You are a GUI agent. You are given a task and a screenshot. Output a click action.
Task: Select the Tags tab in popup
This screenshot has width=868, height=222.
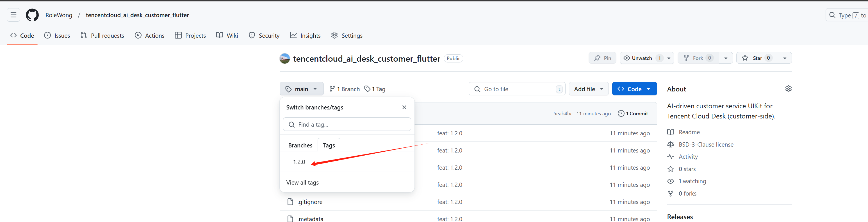click(x=329, y=145)
